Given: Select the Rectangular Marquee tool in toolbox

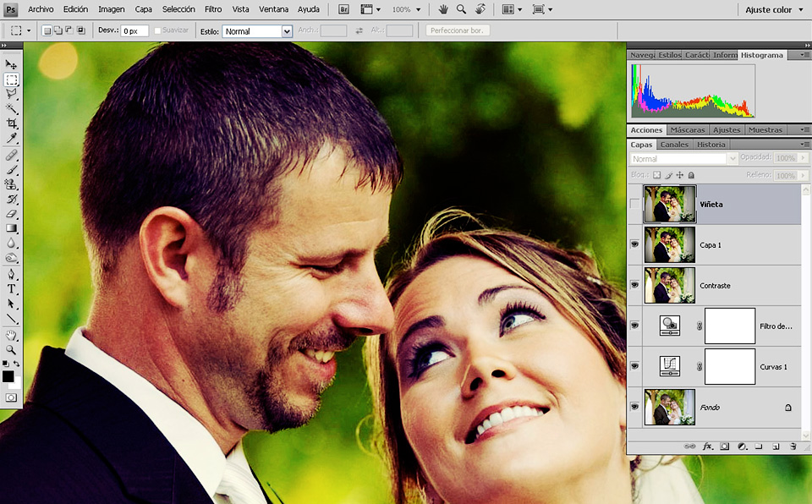Looking at the screenshot, I should [11, 79].
